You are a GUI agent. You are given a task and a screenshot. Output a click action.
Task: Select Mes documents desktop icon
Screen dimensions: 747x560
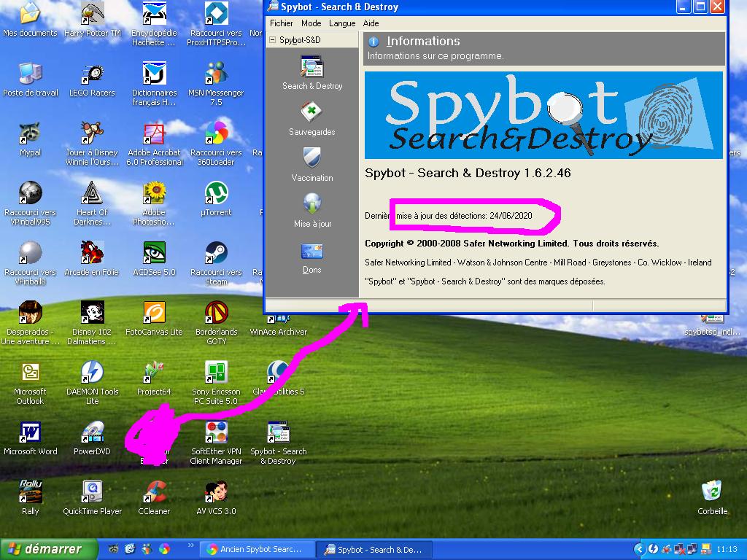point(30,20)
